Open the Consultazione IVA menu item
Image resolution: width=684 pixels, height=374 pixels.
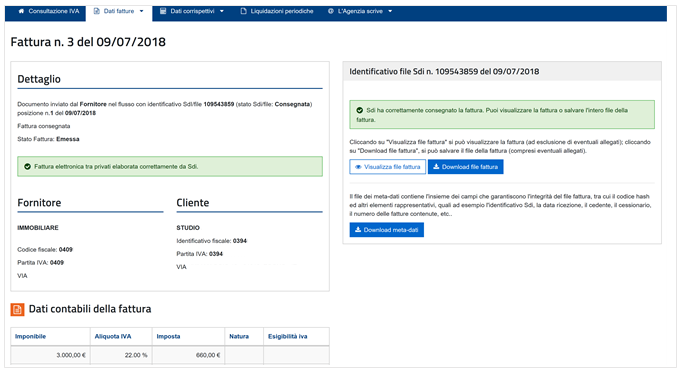tap(49, 11)
